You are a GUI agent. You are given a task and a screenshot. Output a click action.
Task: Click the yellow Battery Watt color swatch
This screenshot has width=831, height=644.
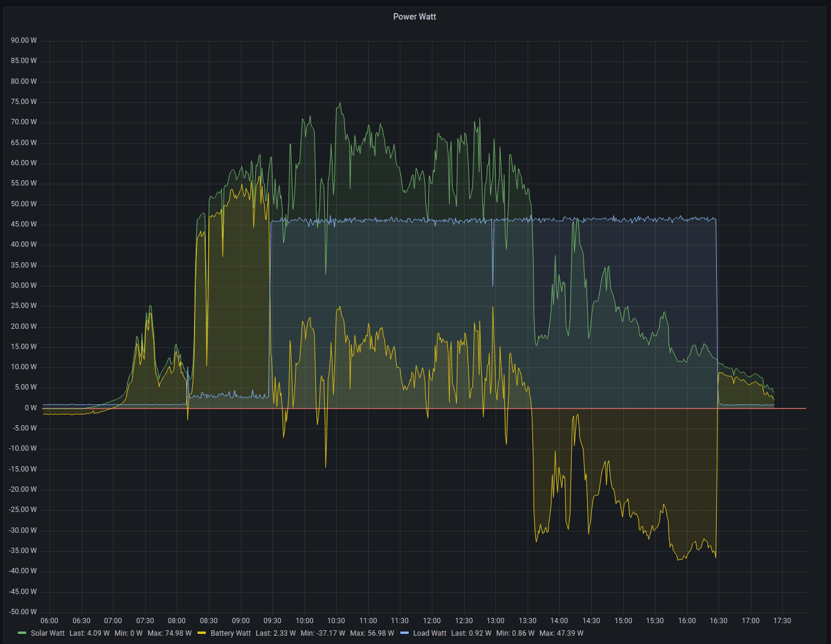click(x=202, y=633)
